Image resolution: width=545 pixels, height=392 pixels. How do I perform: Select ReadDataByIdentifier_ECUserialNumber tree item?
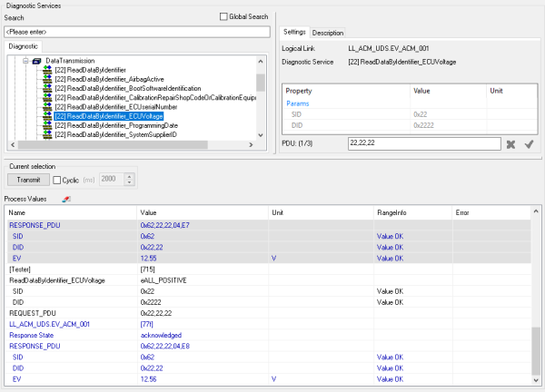click(x=116, y=107)
